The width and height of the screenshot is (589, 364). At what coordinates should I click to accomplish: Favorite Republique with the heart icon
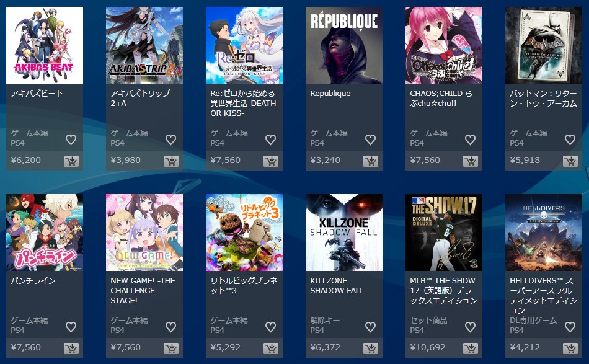(x=370, y=140)
